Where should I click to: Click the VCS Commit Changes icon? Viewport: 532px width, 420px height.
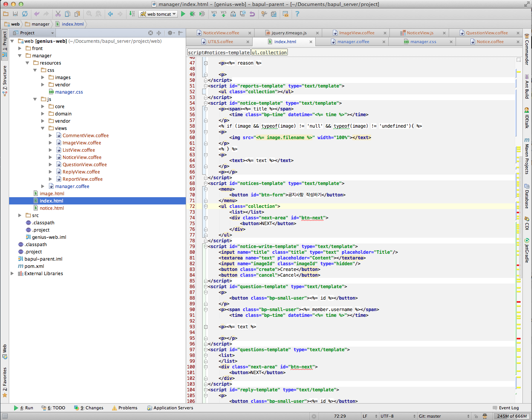pyautogui.click(x=224, y=14)
